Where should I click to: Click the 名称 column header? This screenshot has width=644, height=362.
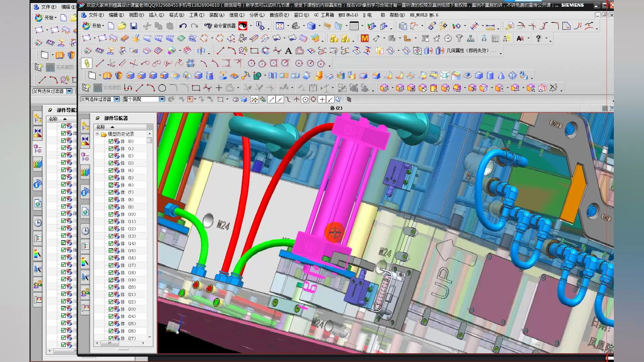coord(101,127)
